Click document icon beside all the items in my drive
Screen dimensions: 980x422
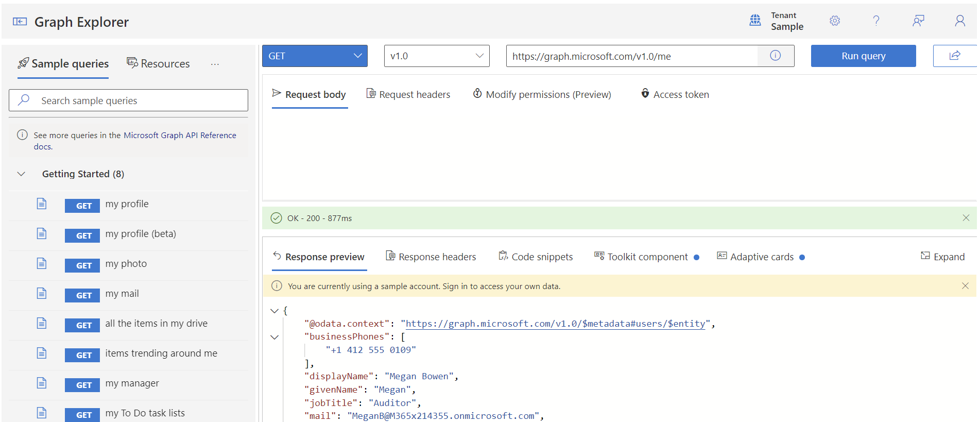point(42,323)
